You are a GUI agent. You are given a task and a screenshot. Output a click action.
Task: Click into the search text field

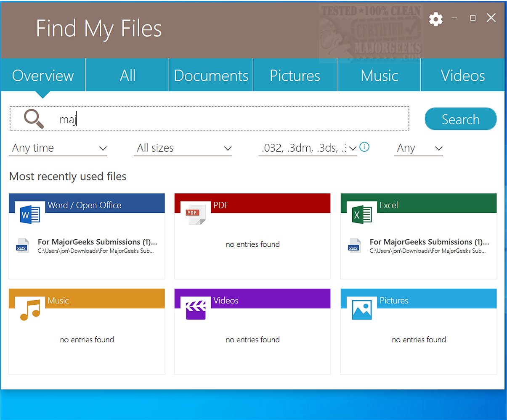[231, 119]
